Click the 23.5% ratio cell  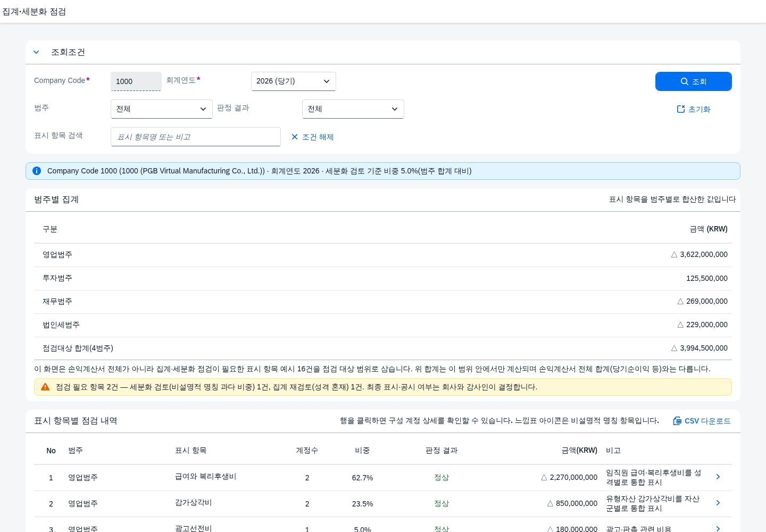362,504
